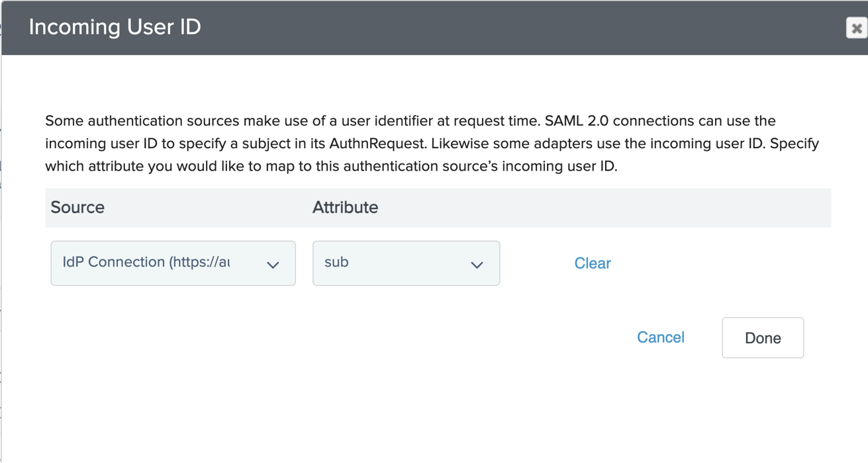
Task: Expand the Source dropdown chevron
Action: coord(273,265)
